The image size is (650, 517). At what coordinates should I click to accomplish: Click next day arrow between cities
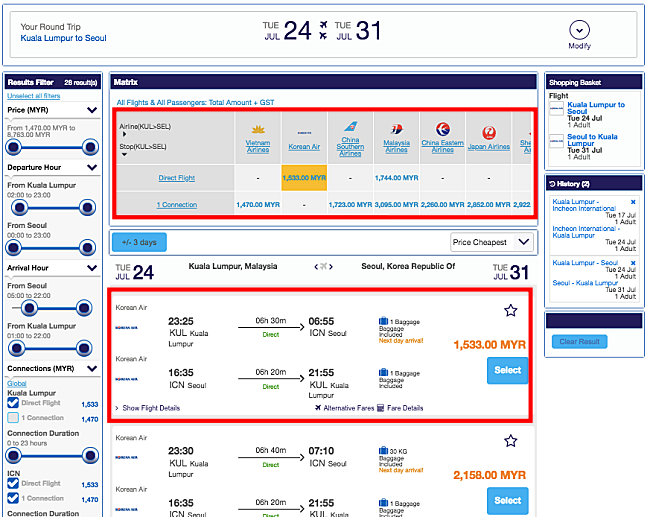coord(331,267)
